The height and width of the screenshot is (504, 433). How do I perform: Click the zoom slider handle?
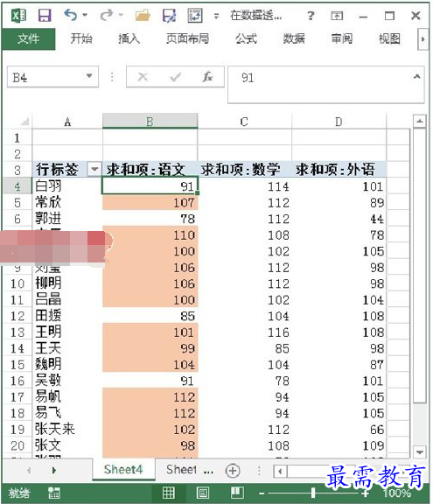pyautogui.click(x=313, y=493)
